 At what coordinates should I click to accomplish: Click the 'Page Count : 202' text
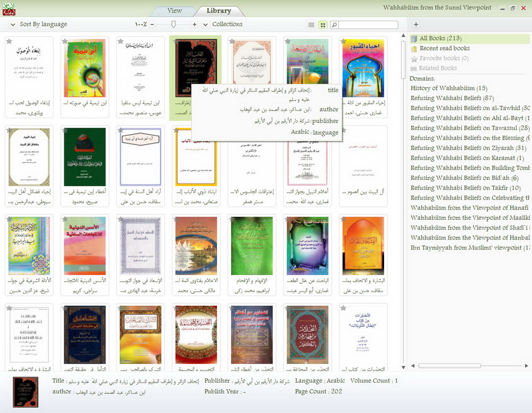pyautogui.click(x=319, y=392)
